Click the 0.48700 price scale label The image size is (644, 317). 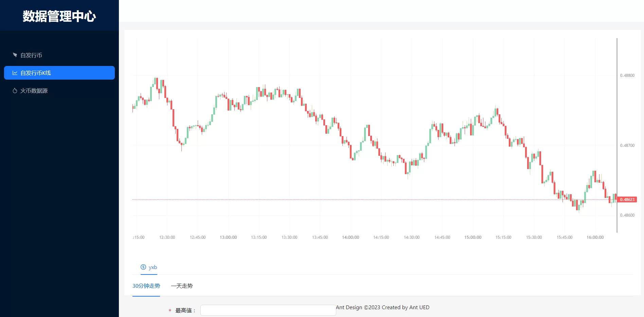627,146
